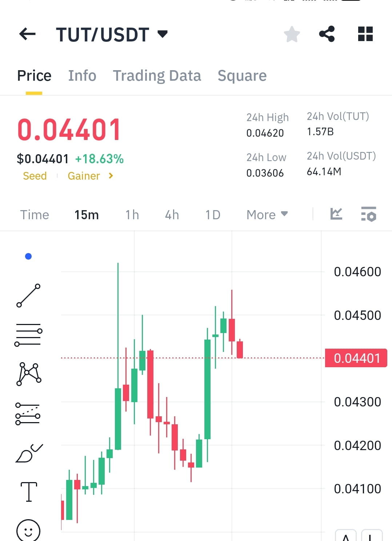The height and width of the screenshot is (541, 392).
Task: Open the More timeframes dropdown
Action: (x=267, y=215)
